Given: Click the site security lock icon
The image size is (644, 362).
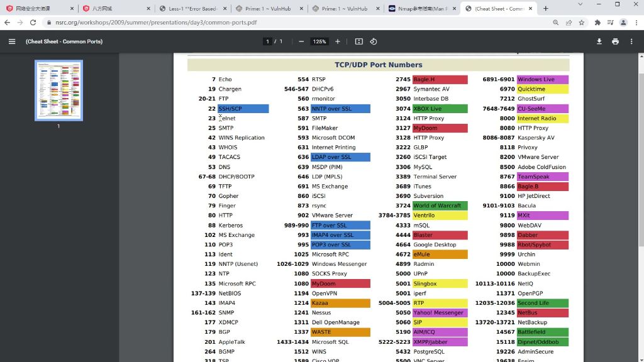Looking at the screenshot, I should click(49, 23).
